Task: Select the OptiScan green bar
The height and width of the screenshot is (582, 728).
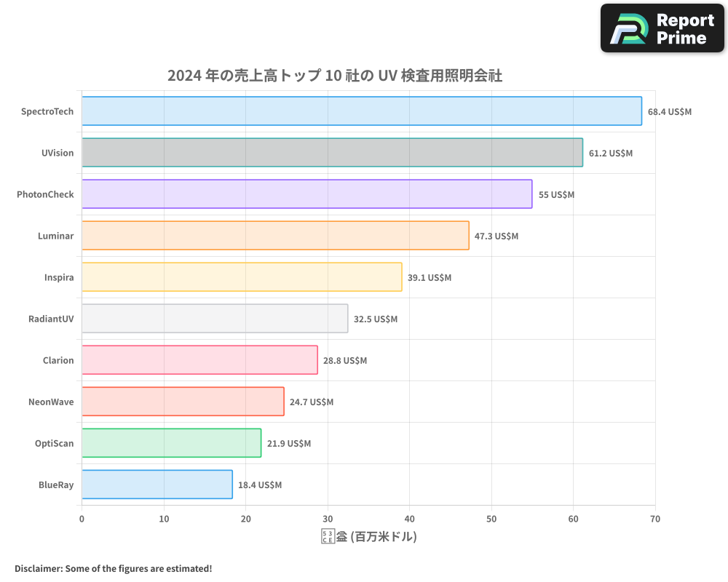Action: (171, 443)
